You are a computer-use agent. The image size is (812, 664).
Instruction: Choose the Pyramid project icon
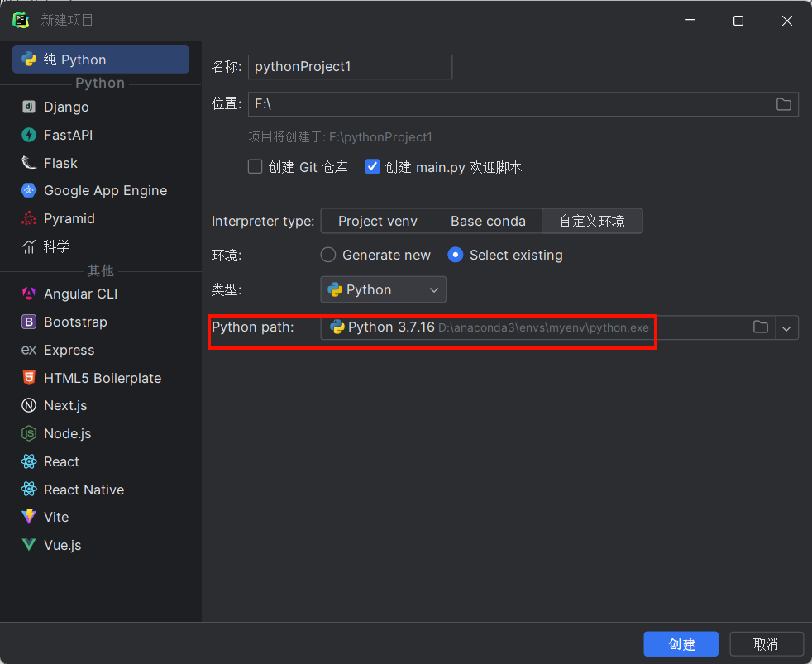tap(29, 218)
